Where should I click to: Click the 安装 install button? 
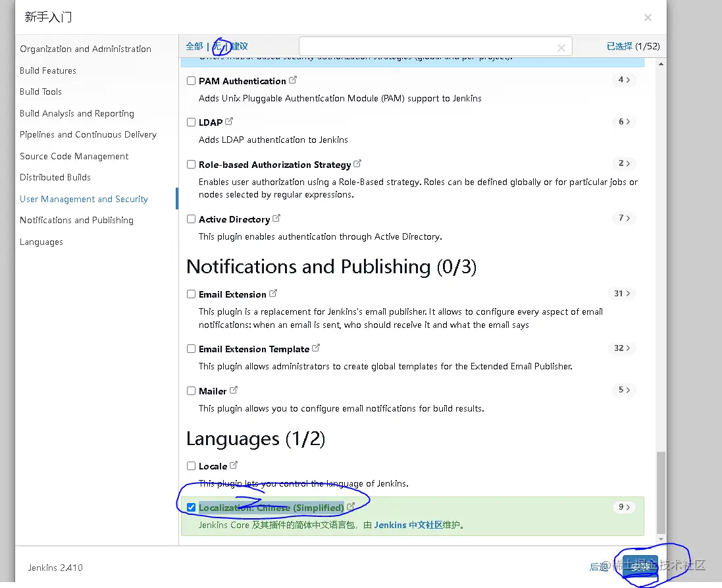point(640,567)
